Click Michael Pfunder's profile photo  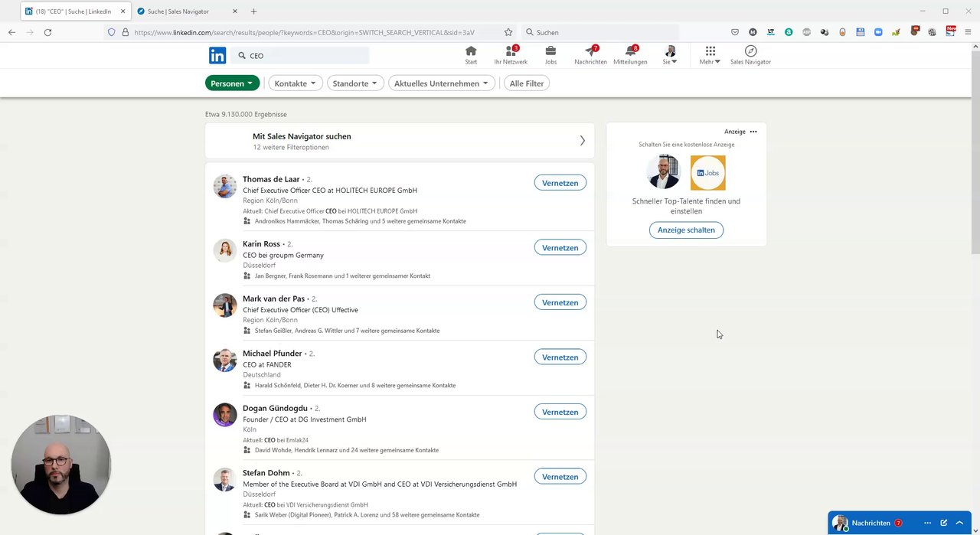[225, 360]
